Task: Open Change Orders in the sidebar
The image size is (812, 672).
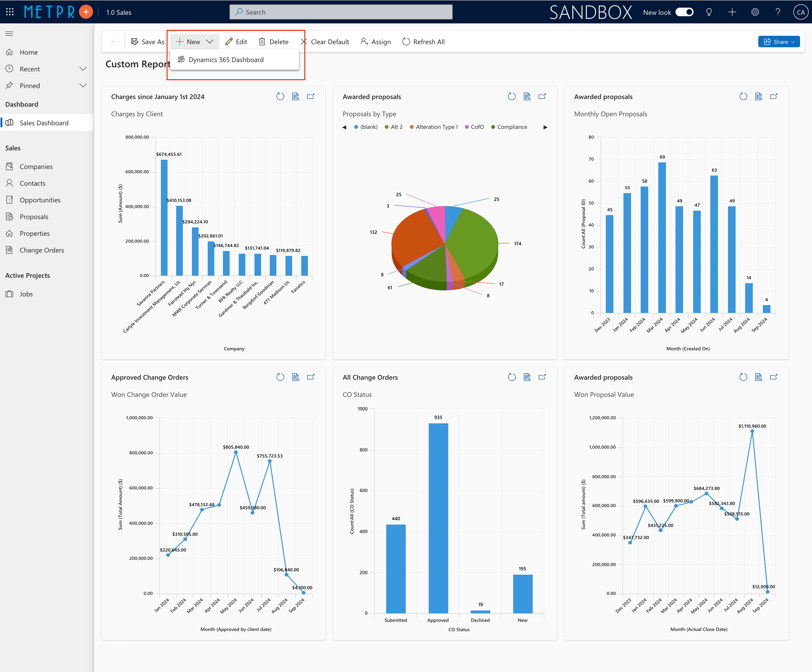Action: (42, 250)
